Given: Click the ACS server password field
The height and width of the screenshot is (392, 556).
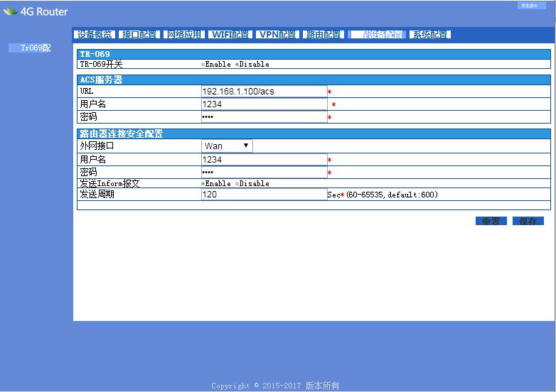Looking at the screenshot, I should pyautogui.click(x=264, y=117).
